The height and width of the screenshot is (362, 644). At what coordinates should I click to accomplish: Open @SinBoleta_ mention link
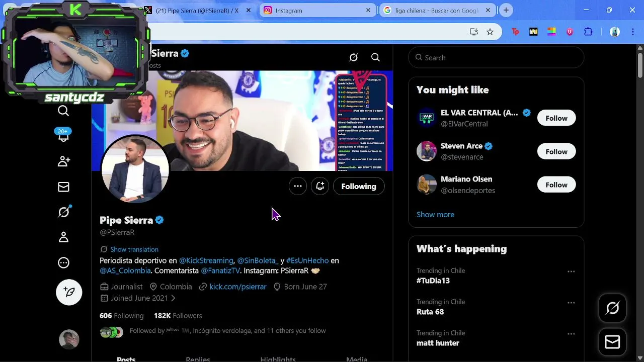[x=258, y=260]
